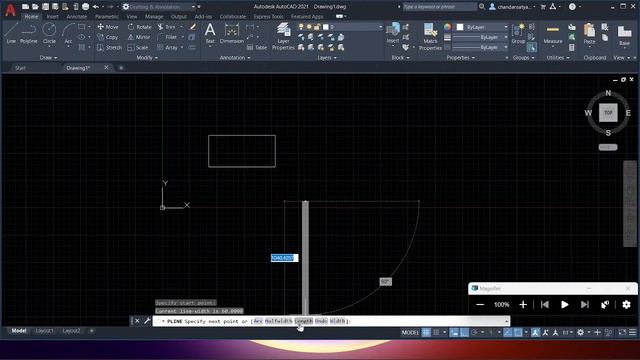Toggle annotation visibility in status bar

coord(536,333)
